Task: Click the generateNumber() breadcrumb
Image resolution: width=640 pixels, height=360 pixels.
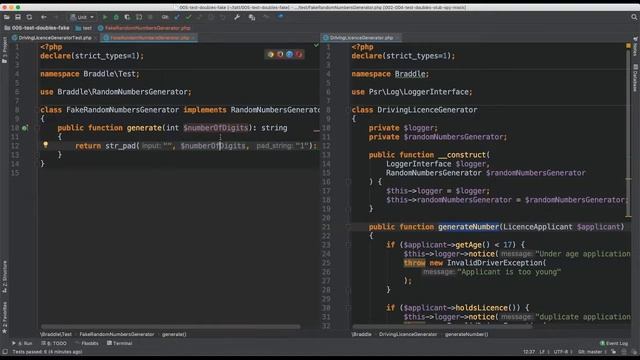Action: 467,334
